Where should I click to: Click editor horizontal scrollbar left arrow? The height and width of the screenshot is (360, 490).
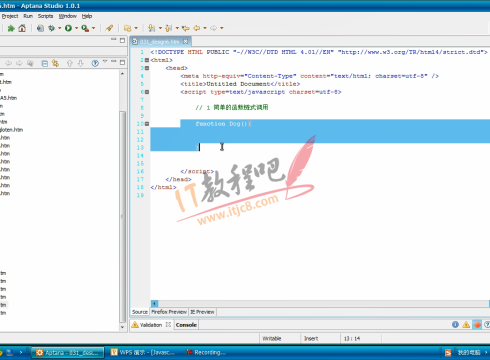point(154,303)
